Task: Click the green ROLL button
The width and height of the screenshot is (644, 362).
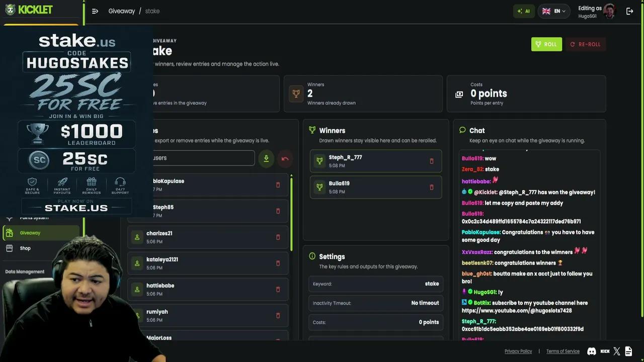Action: coord(546,44)
